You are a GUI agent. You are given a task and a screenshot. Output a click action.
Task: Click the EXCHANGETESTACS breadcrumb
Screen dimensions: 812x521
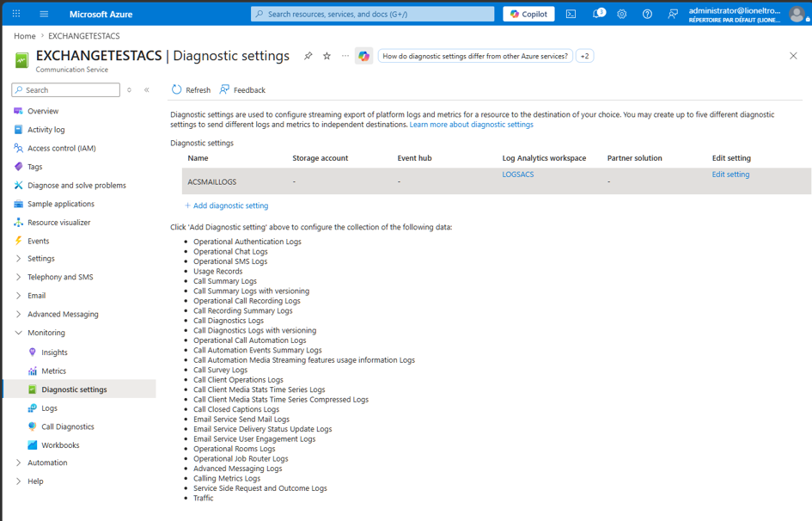point(84,36)
